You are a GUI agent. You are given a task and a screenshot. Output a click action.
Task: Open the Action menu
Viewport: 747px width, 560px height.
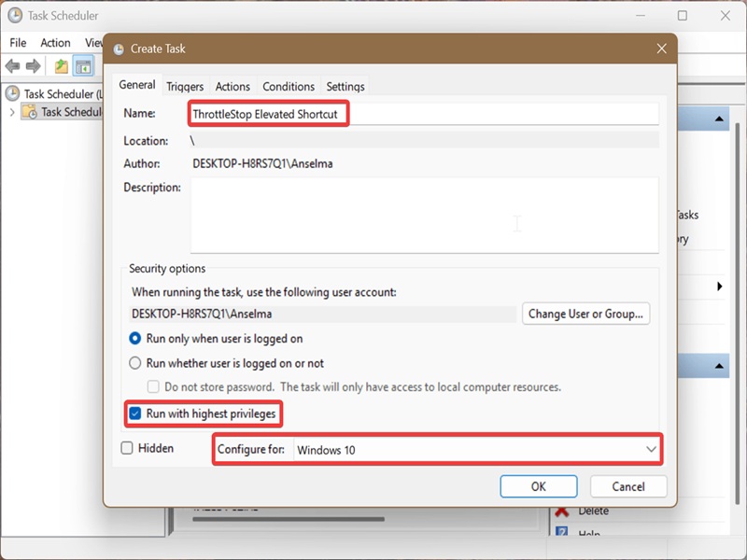[55, 43]
